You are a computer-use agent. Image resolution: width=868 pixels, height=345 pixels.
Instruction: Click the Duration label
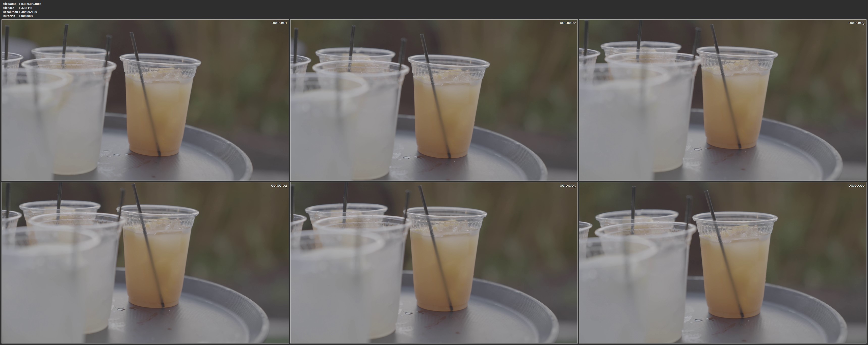coord(9,16)
